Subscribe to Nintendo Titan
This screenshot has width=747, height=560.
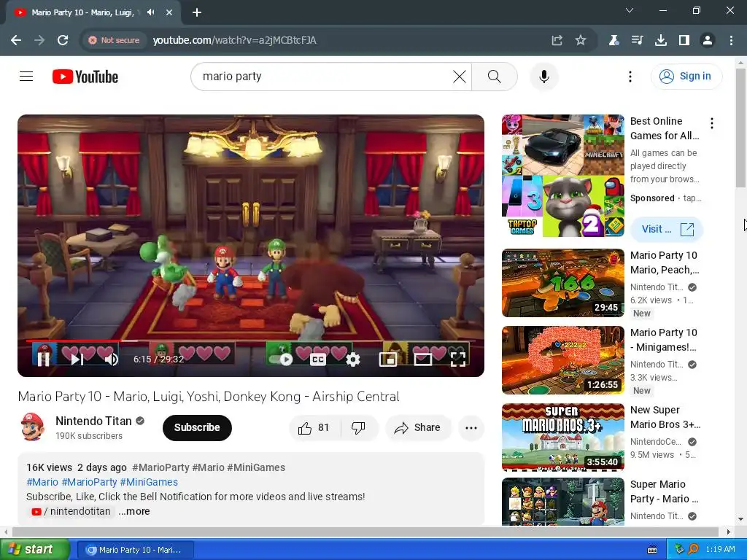coord(197,427)
